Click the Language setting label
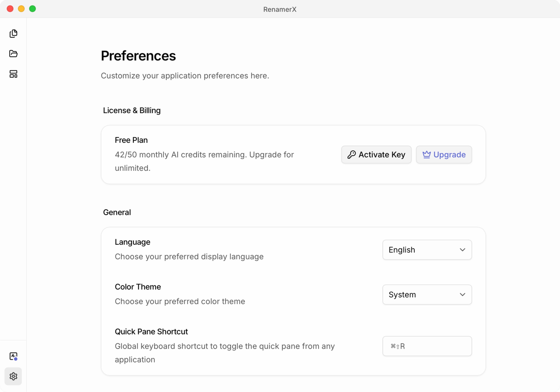This screenshot has height=392, width=560. tap(132, 242)
